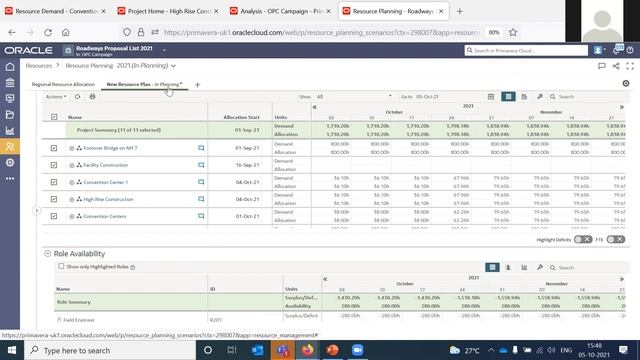Image resolution: width=640 pixels, height=360 pixels.
Task: Check Show only Highlighted Roles
Action: (61, 266)
